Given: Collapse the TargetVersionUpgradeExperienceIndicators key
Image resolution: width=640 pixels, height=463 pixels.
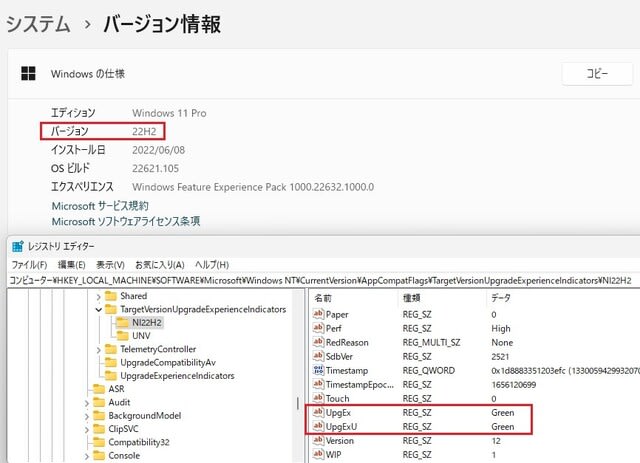Looking at the screenshot, I should (98, 309).
